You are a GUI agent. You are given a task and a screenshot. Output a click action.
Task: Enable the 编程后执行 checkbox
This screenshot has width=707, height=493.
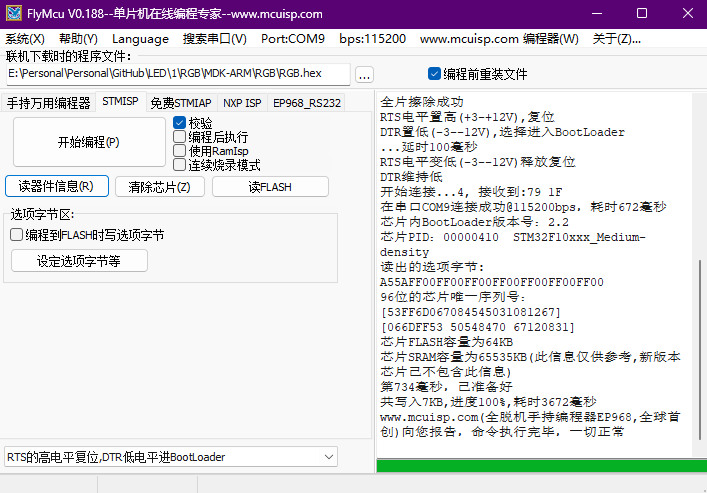point(179,137)
